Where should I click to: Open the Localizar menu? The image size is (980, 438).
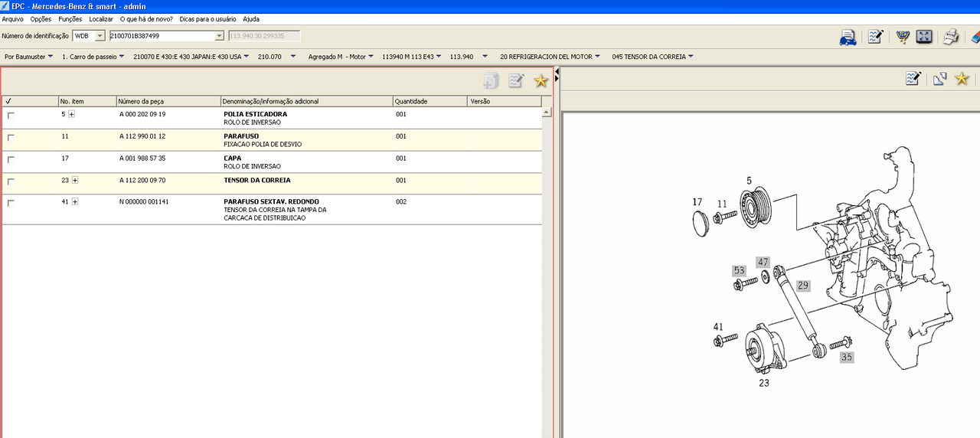coord(101,18)
